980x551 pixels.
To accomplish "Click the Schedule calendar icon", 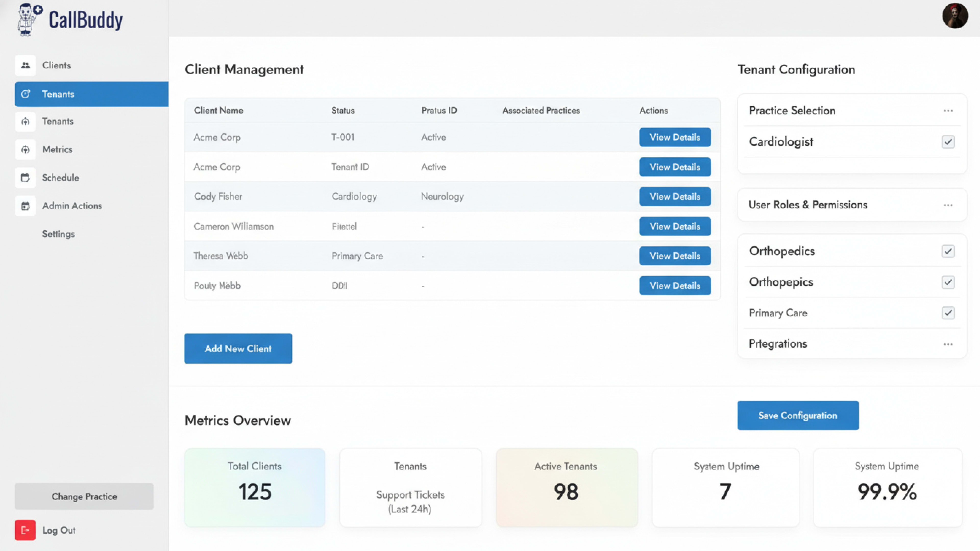I will coord(25,178).
